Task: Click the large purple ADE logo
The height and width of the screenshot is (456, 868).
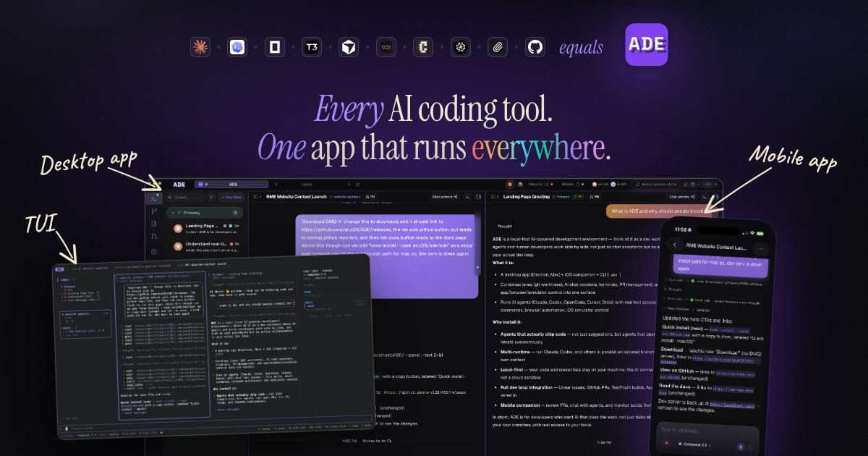Action: pyautogui.click(x=647, y=45)
